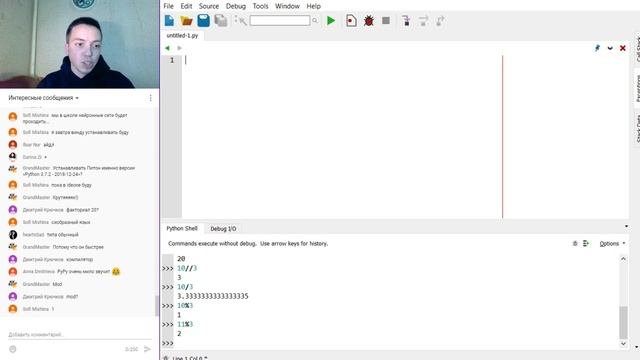Open a file using the folder icon
Viewport: 640px width, 360px height.
click(x=187, y=20)
